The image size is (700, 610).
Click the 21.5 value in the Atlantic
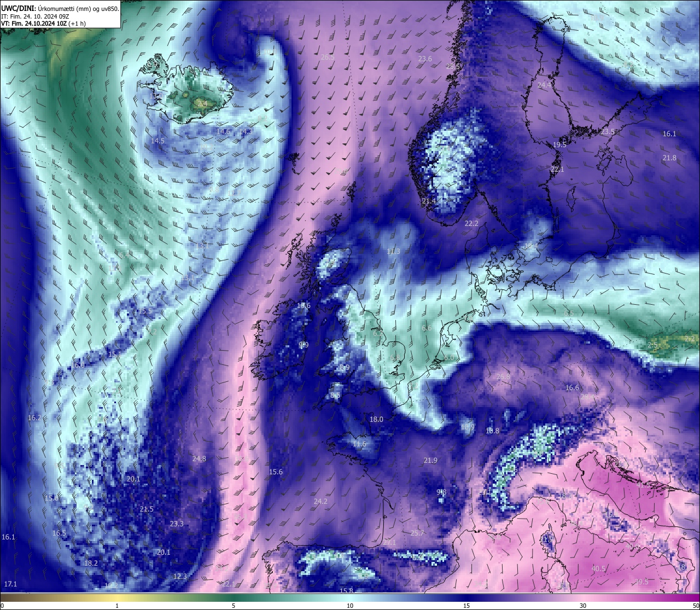pos(147,509)
